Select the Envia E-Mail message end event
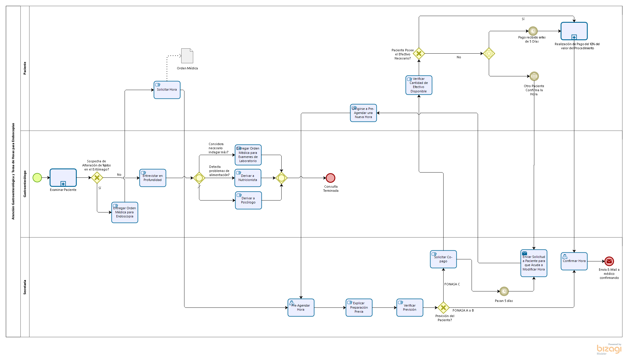 [x=609, y=261]
